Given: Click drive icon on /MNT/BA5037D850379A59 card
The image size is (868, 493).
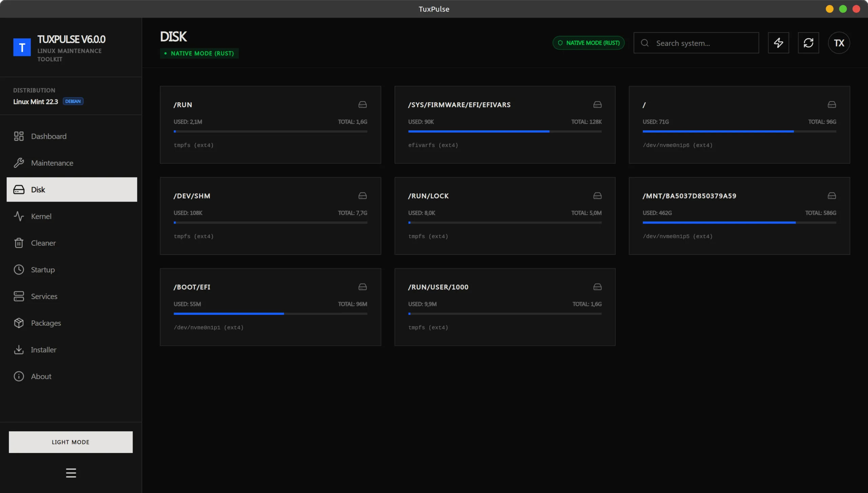Looking at the screenshot, I should click(832, 196).
